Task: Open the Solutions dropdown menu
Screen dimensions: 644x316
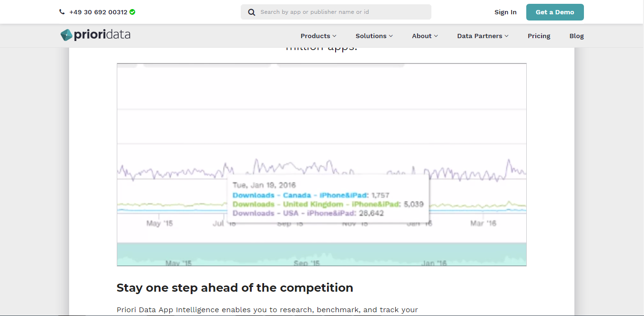Action: pos(374,36)
